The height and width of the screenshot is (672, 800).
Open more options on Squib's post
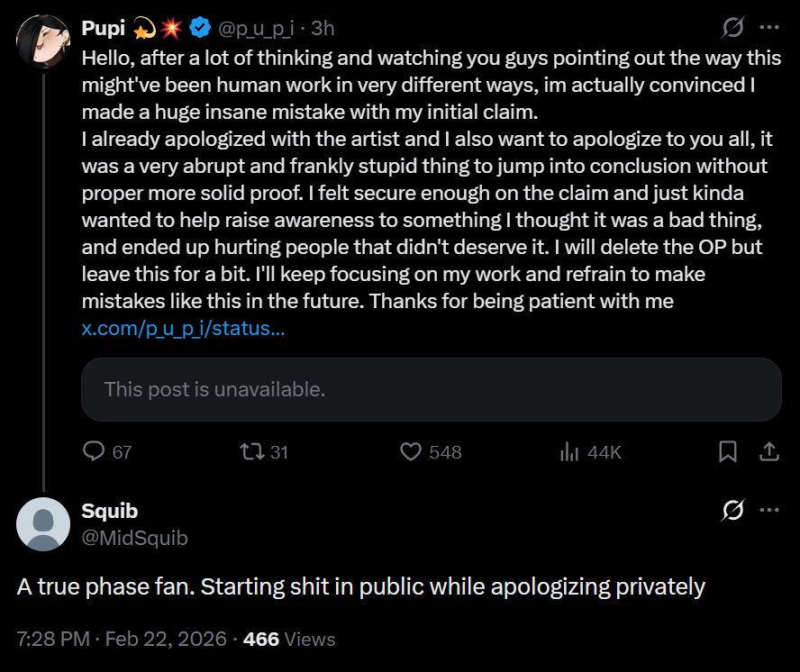click(768, 511)
